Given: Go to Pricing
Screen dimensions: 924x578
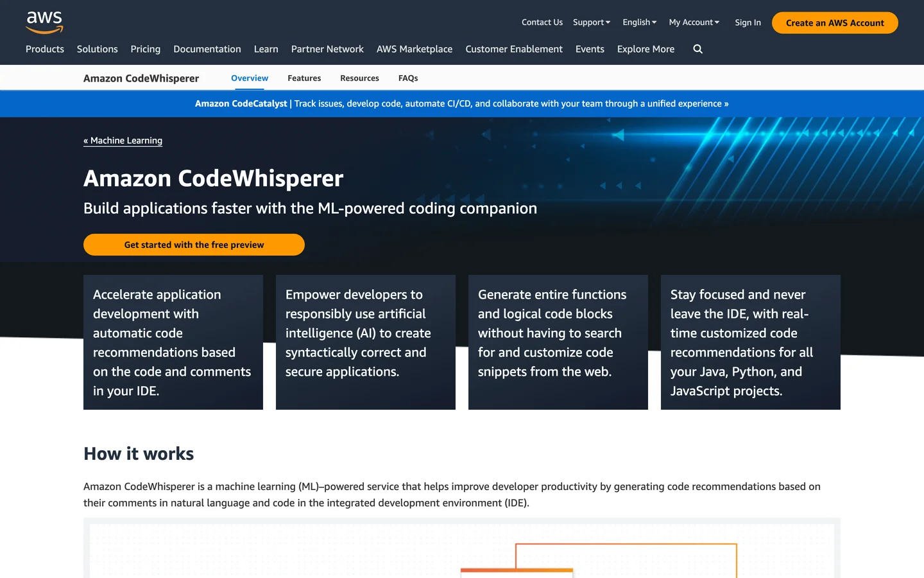Looking at the screenshot, I should pos(146,49).
